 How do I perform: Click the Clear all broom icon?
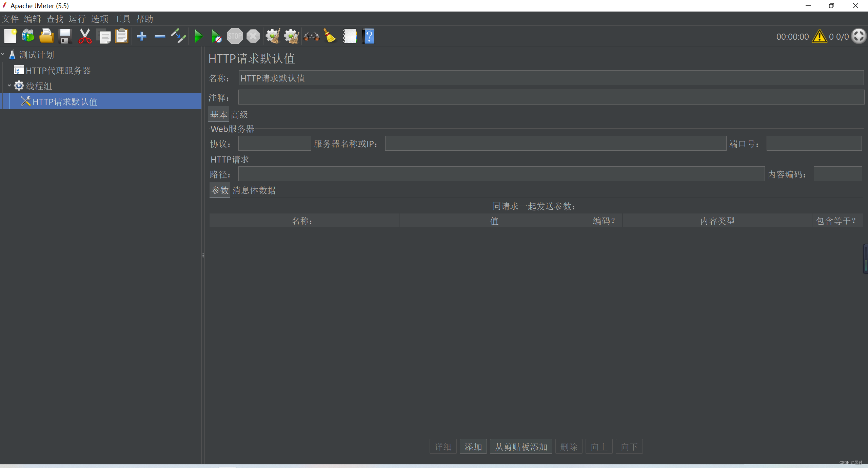click(291, 36)
